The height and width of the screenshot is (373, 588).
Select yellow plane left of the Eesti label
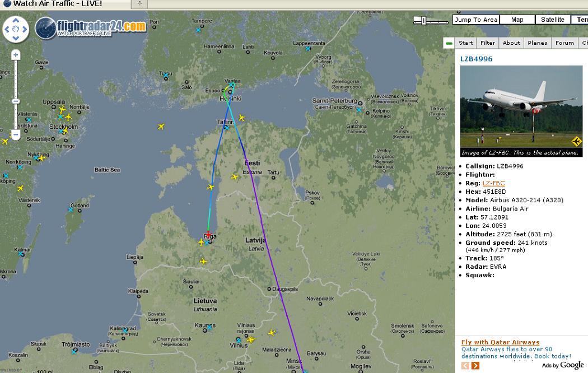point(235,177)
